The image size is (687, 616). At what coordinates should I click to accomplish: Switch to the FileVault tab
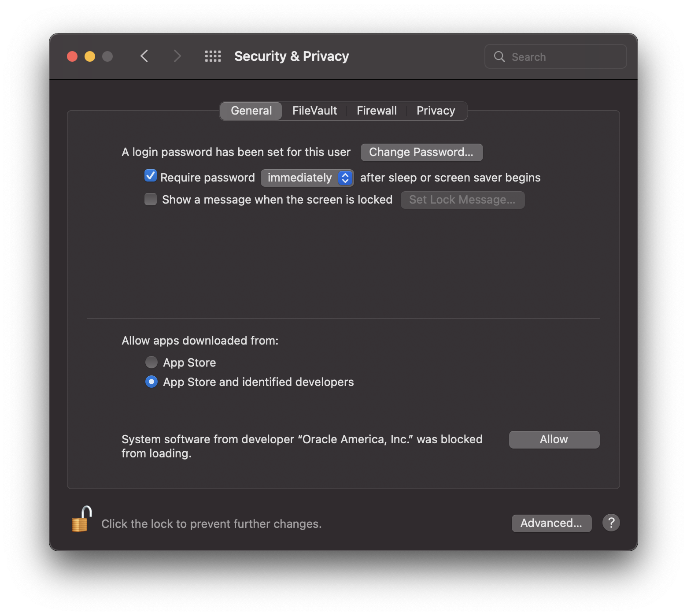[x=314, y=111]
